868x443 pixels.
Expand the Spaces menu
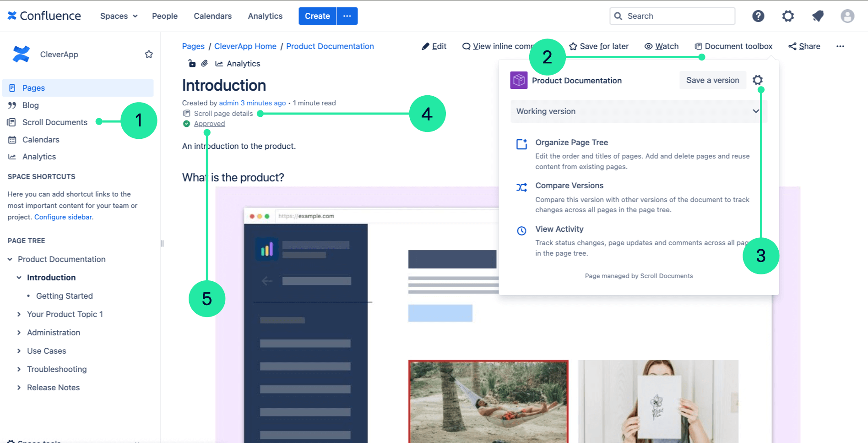coord(119,16)
